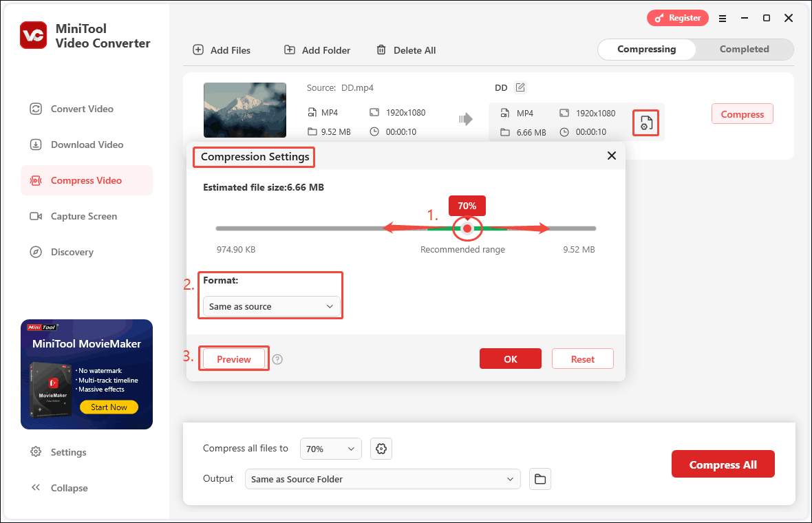
Task: Browse output folder icon
Action: click(x=540, y=479)
